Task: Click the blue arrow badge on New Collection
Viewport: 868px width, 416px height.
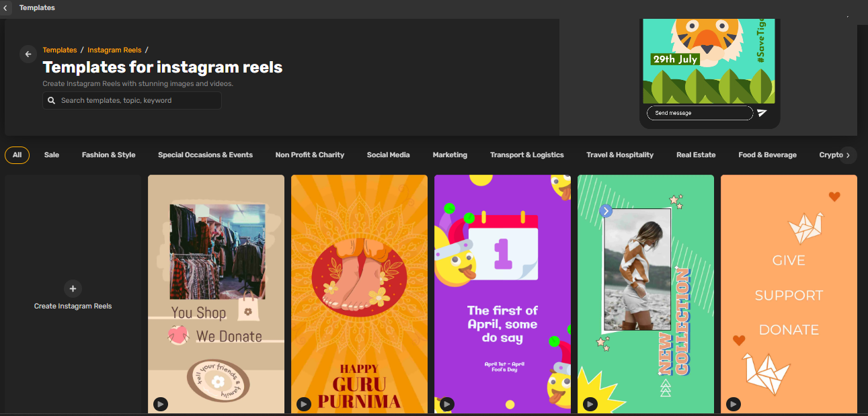Action: 606,211
